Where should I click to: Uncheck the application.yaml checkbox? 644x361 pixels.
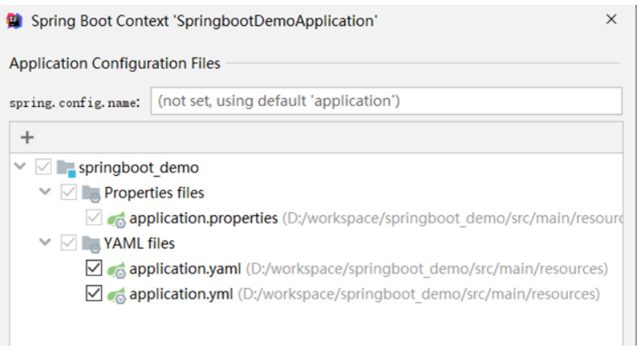click(x=94, y=269)
